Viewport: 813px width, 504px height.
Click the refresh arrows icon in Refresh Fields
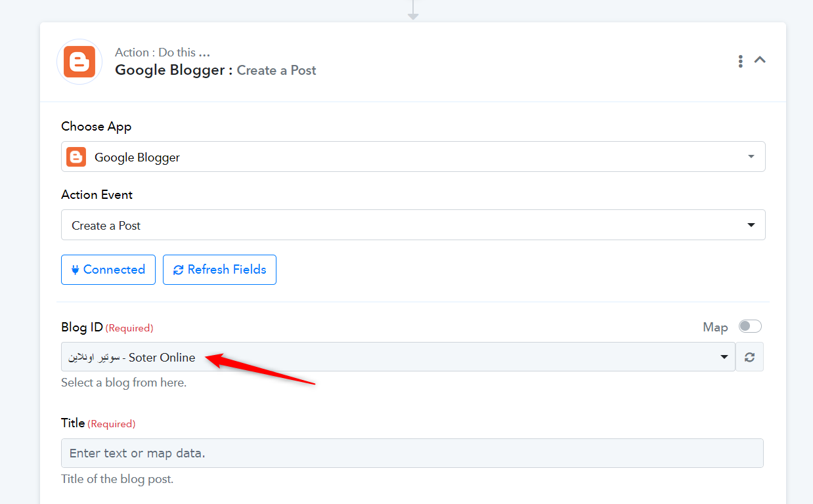[x=178, y=270]
